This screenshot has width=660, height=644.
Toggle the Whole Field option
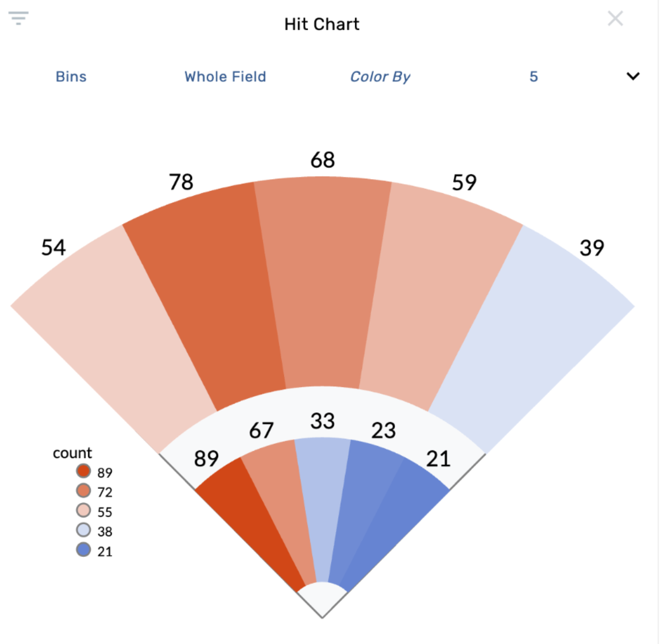click(x=225, y=76)
